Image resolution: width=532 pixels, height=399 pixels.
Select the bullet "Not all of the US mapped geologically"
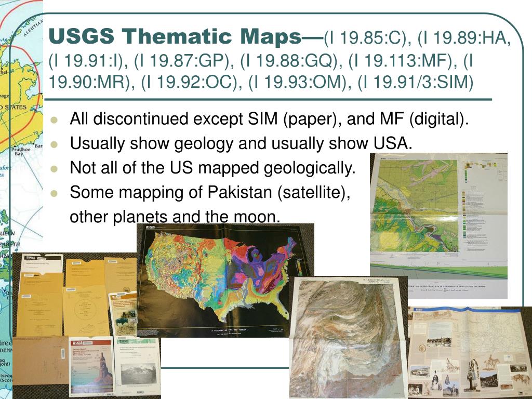[x=212, y=168]
